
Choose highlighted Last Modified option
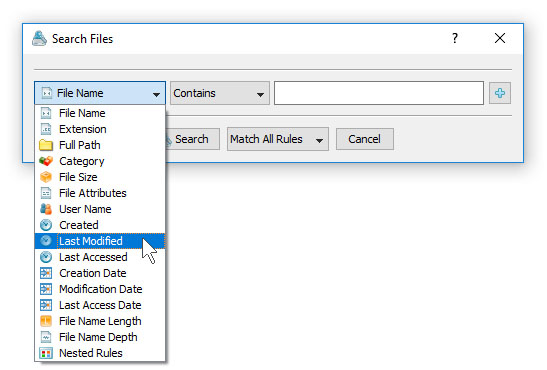pos(100,241)
